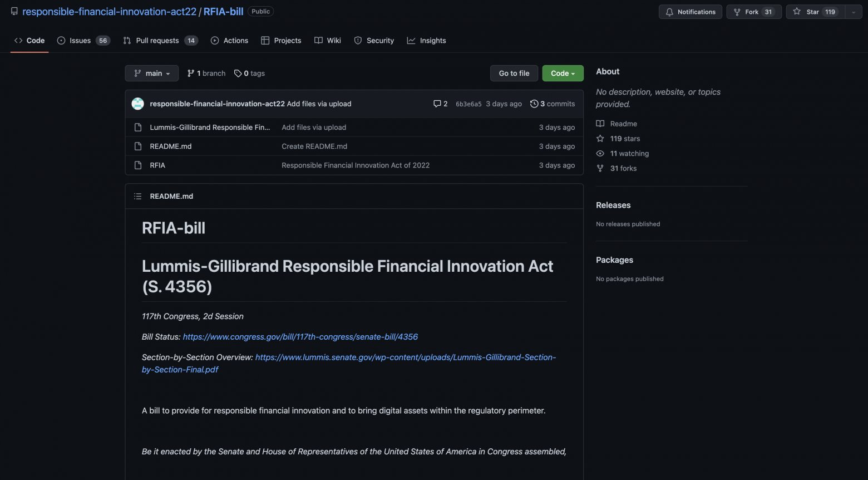The image size is (868, 480).
Task: Click the tag icon next to 0 tags
Action: [x=238, y=74]
